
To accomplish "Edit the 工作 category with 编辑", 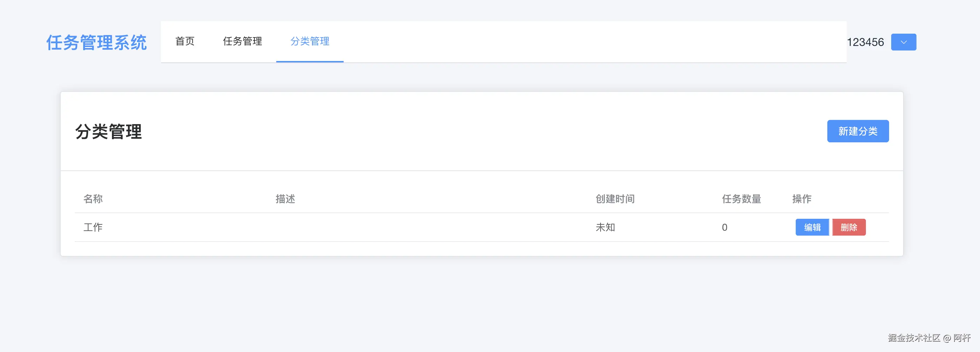I will click(x=812, y=227).
